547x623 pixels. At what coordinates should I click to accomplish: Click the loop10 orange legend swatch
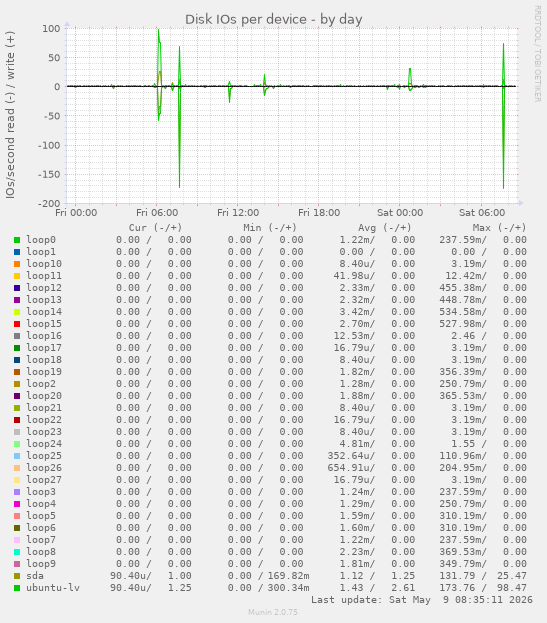coord(17,264)
